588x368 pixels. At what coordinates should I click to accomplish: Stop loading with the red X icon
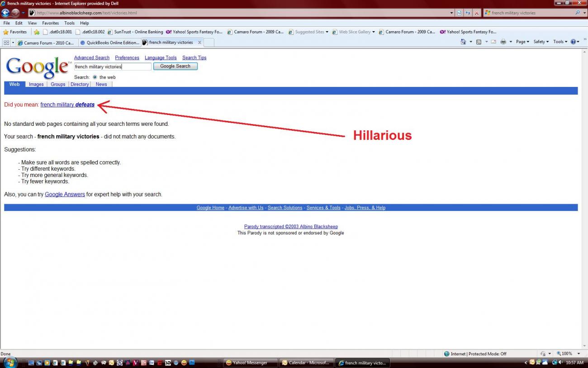[x=477, y=13]
